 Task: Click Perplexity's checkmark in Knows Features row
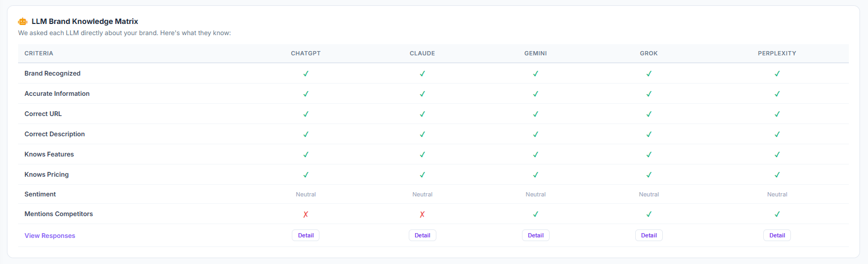[x=777, y=155]
